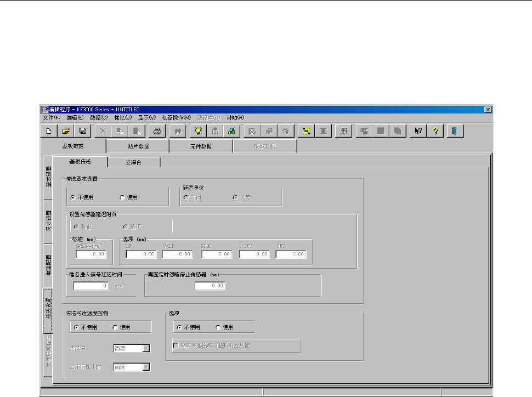
Task: Select 使用 in the 选项 group
Action: point(224,327)
